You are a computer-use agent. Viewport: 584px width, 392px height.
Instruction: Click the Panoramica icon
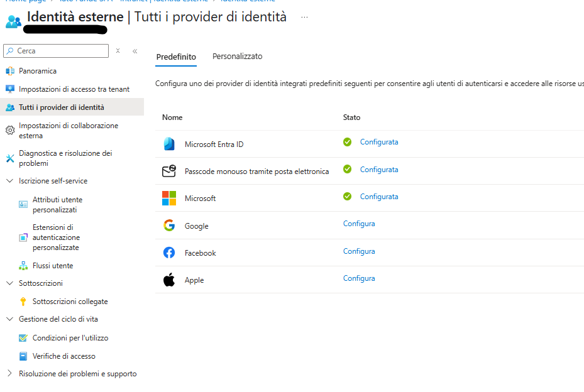coord(10,71)
